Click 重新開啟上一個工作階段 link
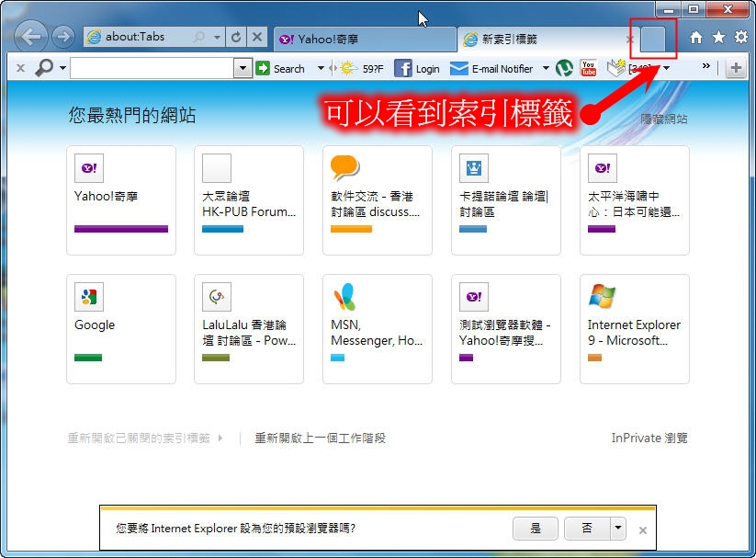Image resolution: width=756 pixels, height=558 pixels. coord(321,438)
